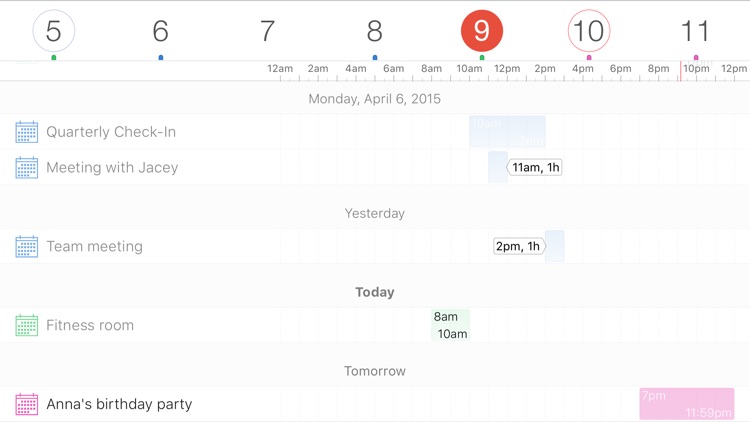Click the 'Yesterday' section header

pos(375,213)
